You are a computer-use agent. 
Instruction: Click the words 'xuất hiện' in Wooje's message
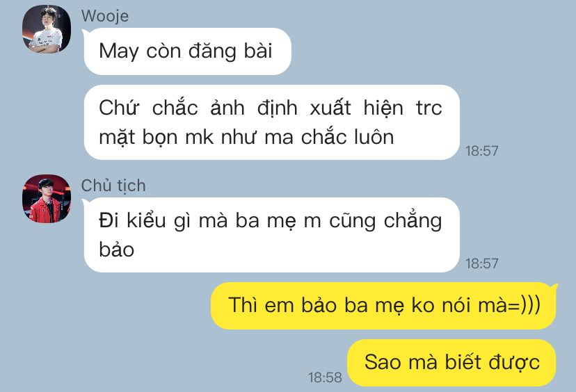coord(356,108)
